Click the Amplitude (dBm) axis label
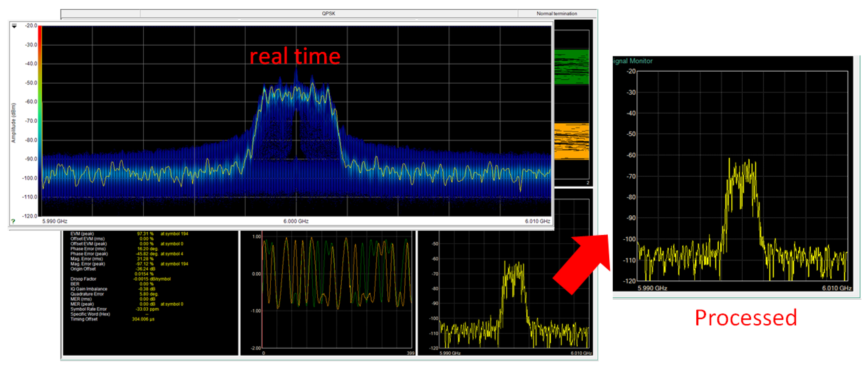This screenshot has width=868, height=369. pos(14,123)
